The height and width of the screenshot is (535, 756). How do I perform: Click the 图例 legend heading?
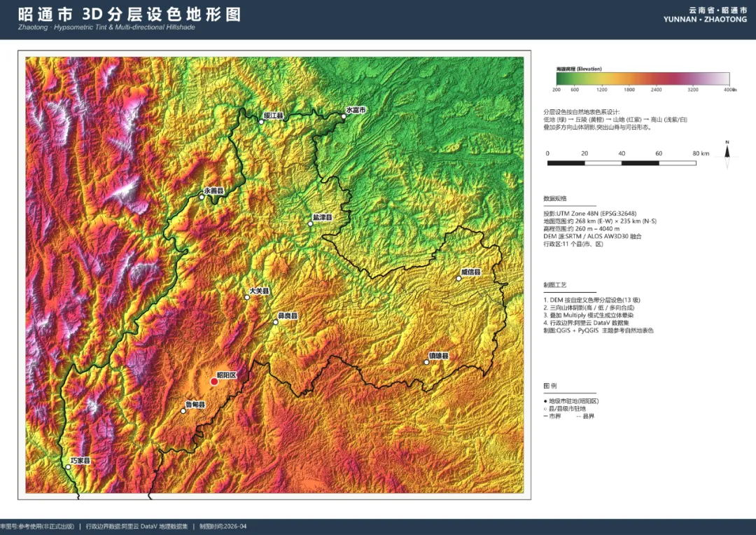point(550,386)
